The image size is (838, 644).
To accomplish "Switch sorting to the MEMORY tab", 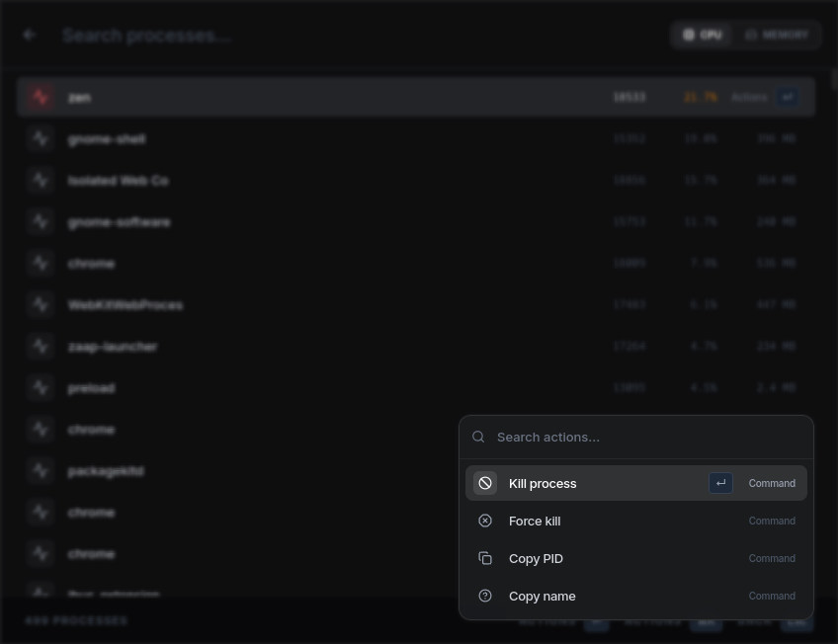I will tap(777, 35).
